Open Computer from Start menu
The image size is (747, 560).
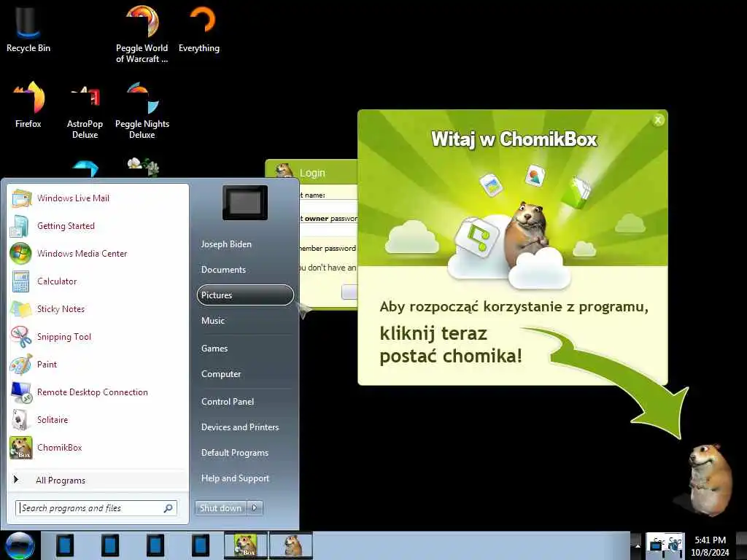[221, 374]
